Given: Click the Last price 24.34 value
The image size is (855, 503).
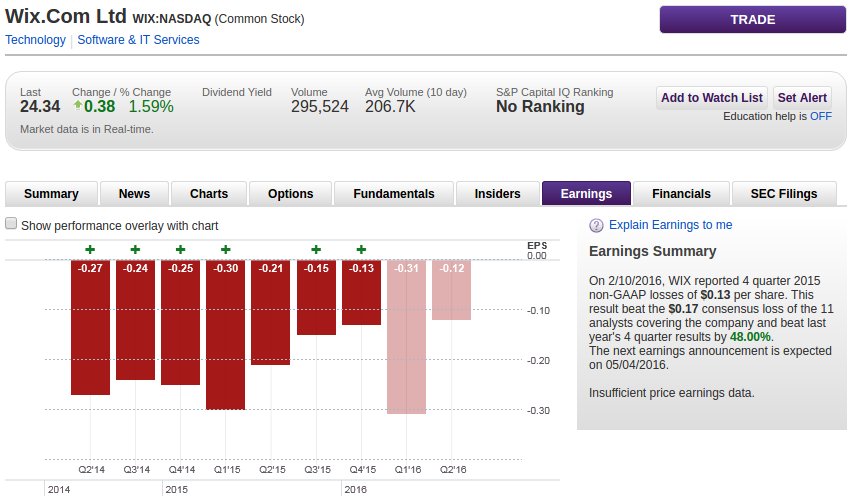Looking at the screenshot, I should (x=40, y=106).
